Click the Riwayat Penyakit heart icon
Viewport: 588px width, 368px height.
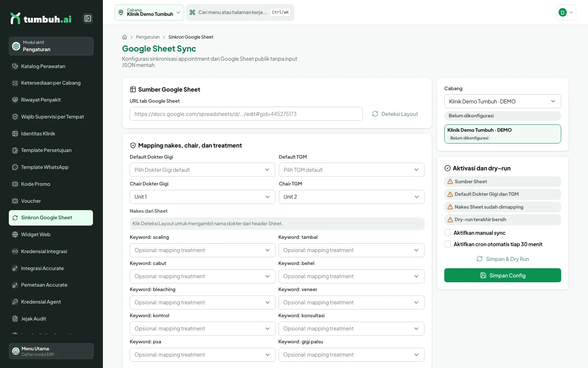tap(15, 100)
